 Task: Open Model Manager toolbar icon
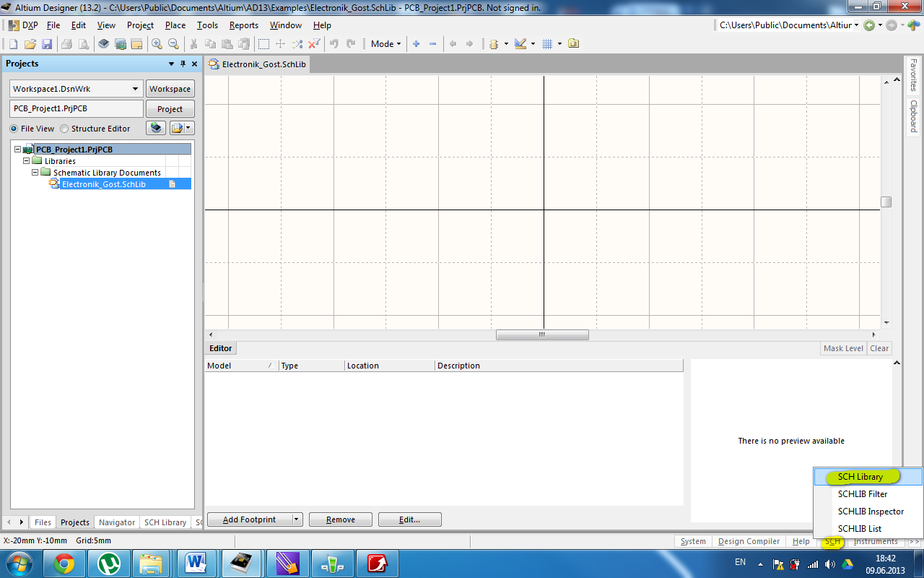click(573, 44)
